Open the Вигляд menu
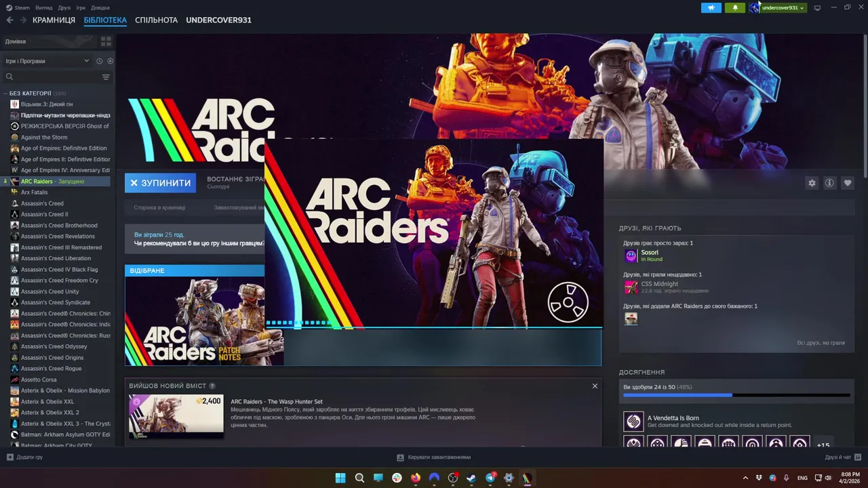 tap(44, 7)
